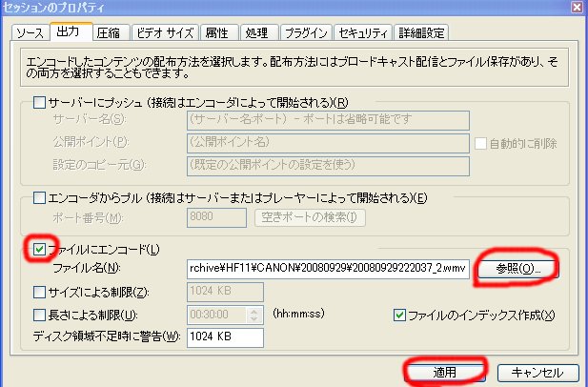Enable サーバーにプッシュ checkbox
Image resolution: width=588 pixels, height=387 pixels.
tap(39, 102)
